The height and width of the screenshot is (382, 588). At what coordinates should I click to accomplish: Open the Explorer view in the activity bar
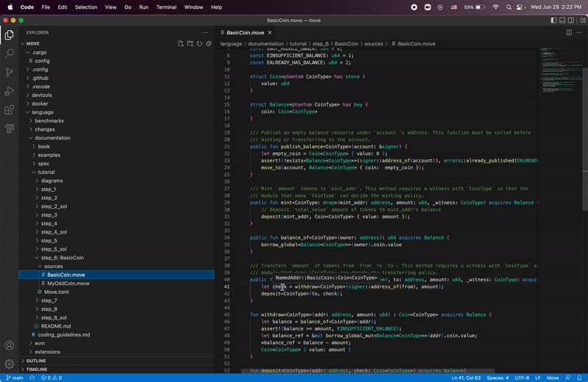(10, 35)
